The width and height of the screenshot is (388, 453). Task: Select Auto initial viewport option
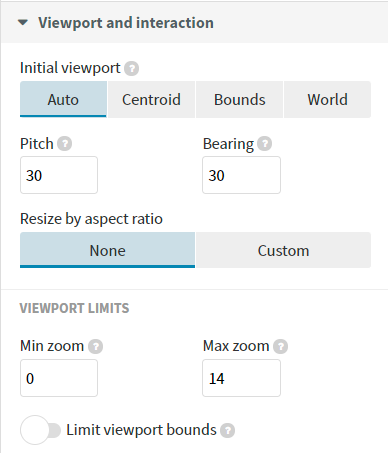pos(63,99)
